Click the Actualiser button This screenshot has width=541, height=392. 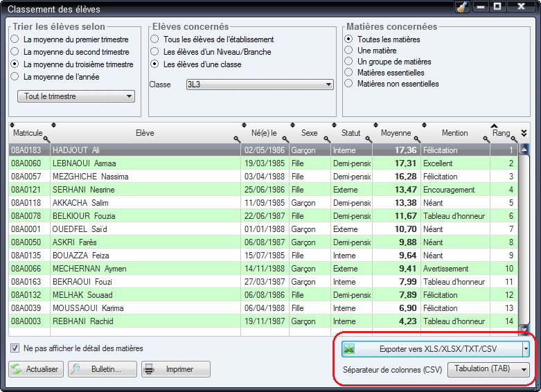pyautogui.click(x=36, y=369)
